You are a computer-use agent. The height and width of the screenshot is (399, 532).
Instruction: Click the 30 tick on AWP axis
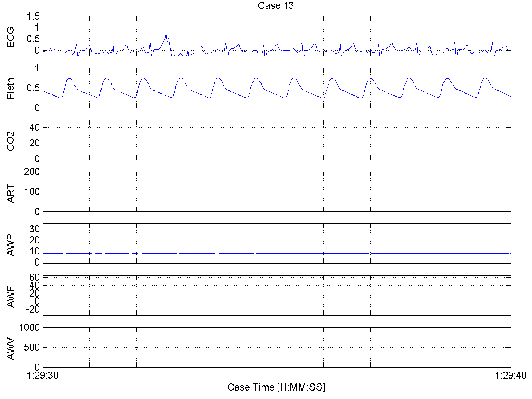coord(35,229)
